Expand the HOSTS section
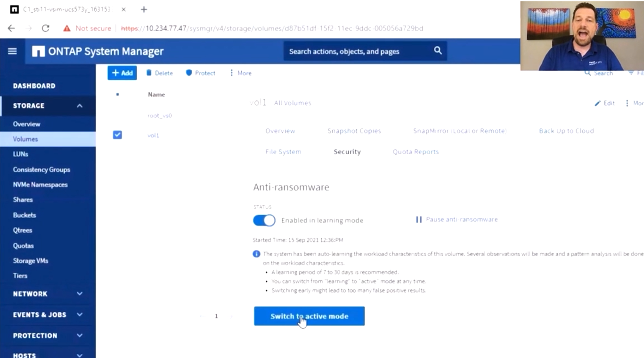The image size is (644, 358). [80, 355]
